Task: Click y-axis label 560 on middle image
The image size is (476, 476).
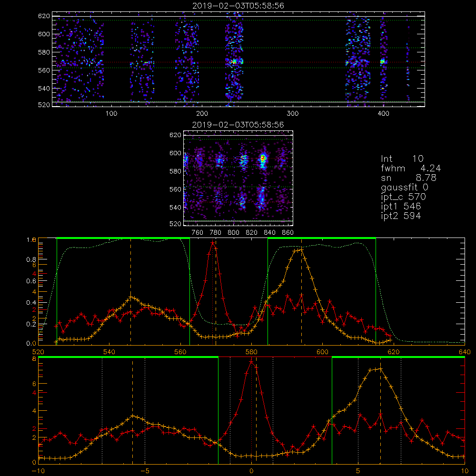Action: [x=176, y=189]
